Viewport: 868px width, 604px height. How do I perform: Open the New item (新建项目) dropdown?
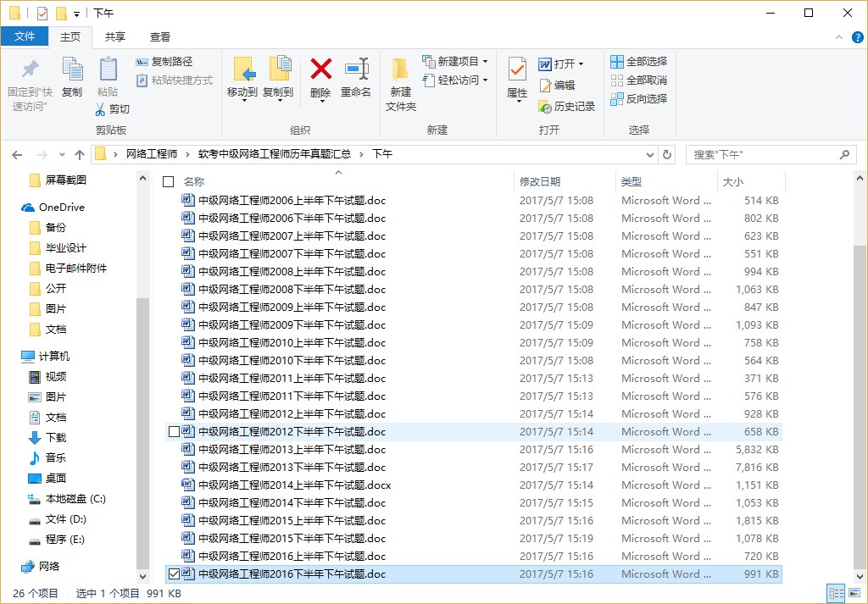coord(455,61)
